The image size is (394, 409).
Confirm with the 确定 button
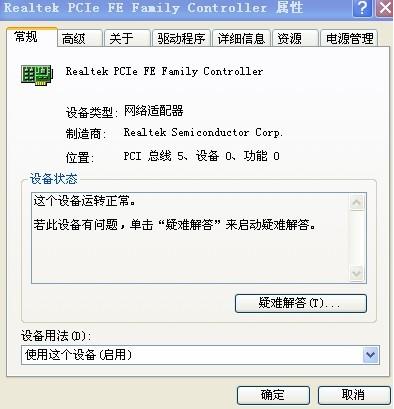(x=273, y=395)
